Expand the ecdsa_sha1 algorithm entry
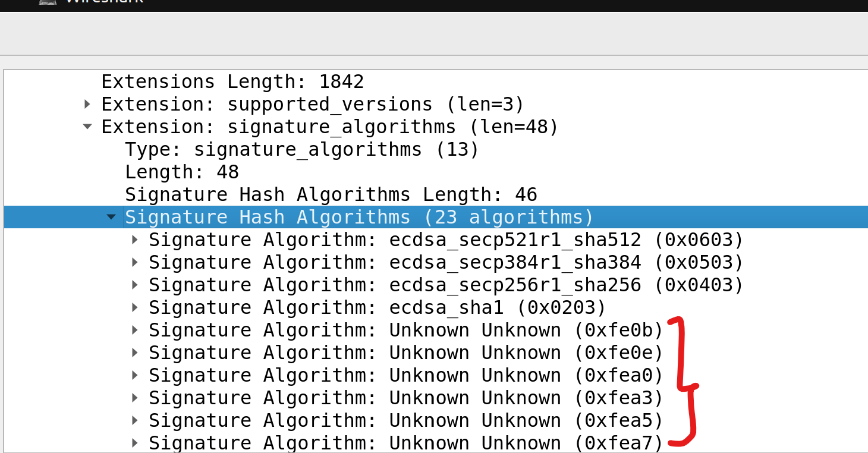Image resolution: width=868 pixels, height=453 pixels. [x=136, y=307]
